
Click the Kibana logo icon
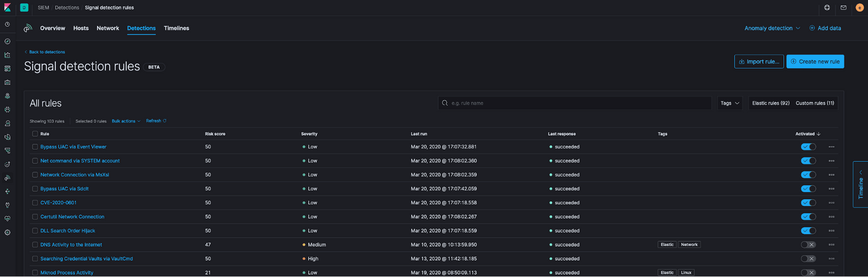click(7, 8)
